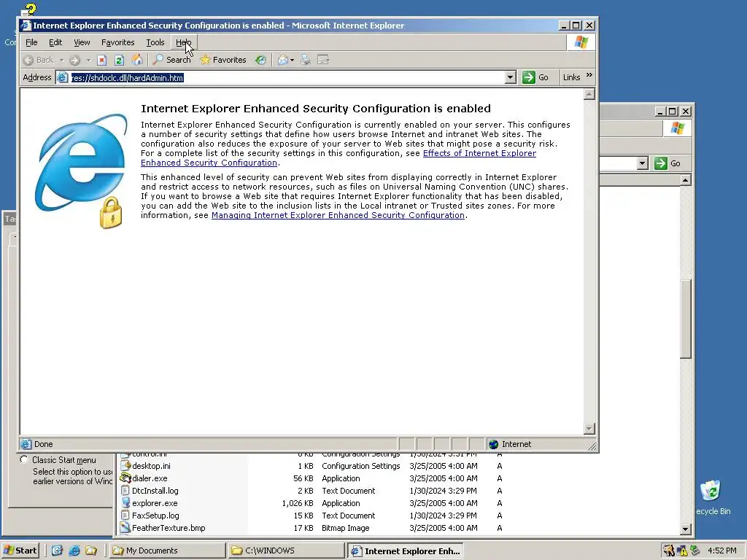Screen dimensions: 747x560
Task: Click the page icon in the address bar
Action: (x=63, y=77)
